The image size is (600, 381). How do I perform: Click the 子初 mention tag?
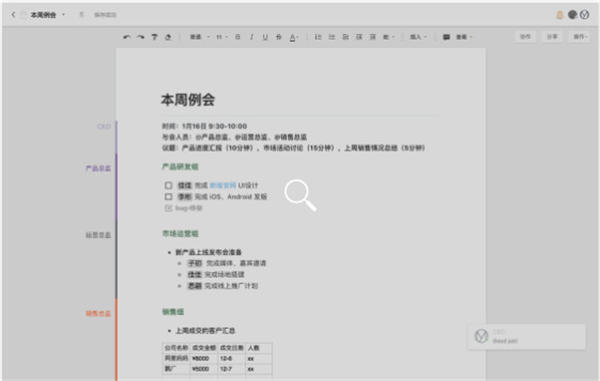pyautogui.click(x=194, y=263)
